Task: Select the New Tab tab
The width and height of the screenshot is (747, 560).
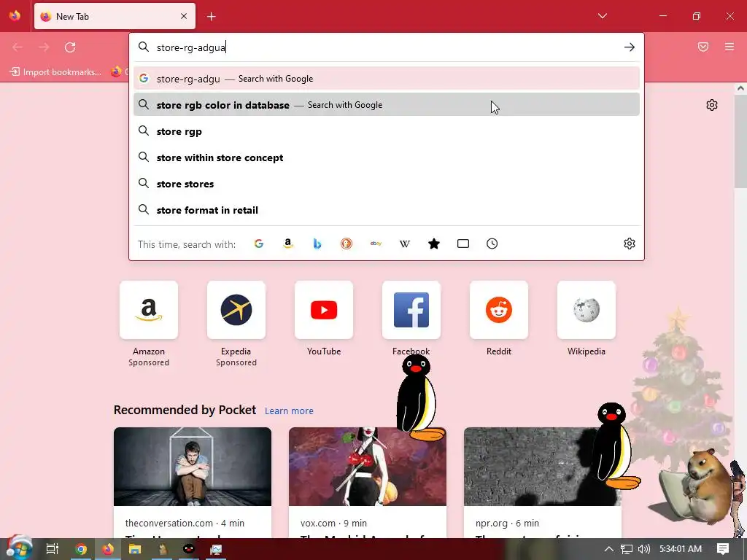Action: click(x=115, y=16)
